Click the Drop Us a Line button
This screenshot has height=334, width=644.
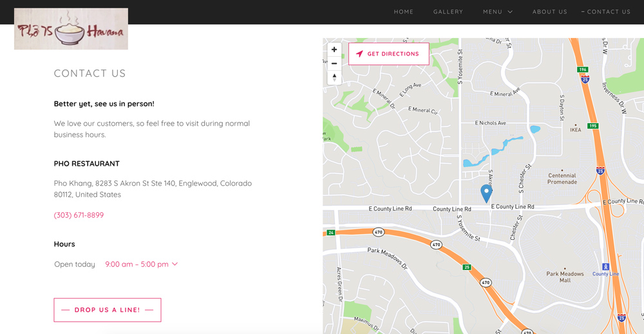click(x=107, y=309)
